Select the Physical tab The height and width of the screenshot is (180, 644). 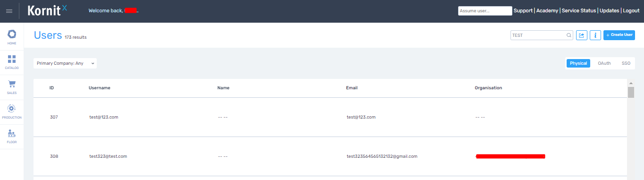578,63
